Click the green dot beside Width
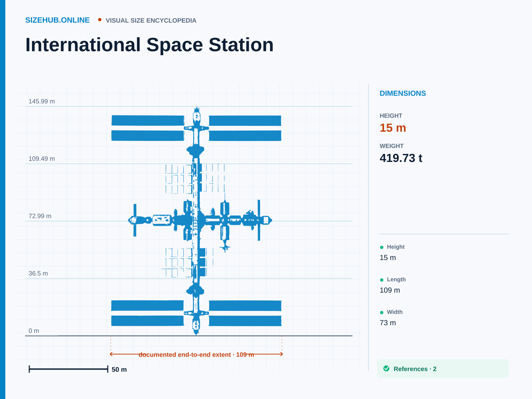Image resolution: width=532 pixels, height=399 pixels. point(382,312)
